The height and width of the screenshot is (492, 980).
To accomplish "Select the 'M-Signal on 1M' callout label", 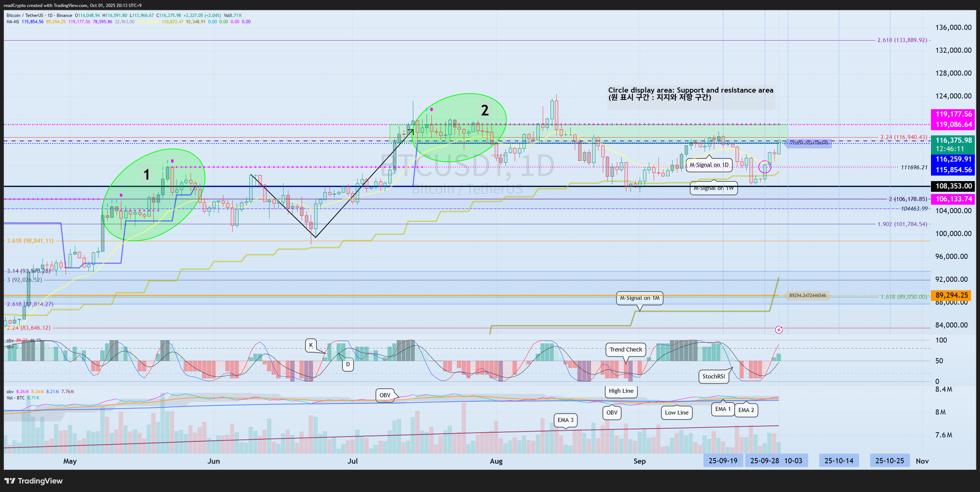I will [640, 298].
